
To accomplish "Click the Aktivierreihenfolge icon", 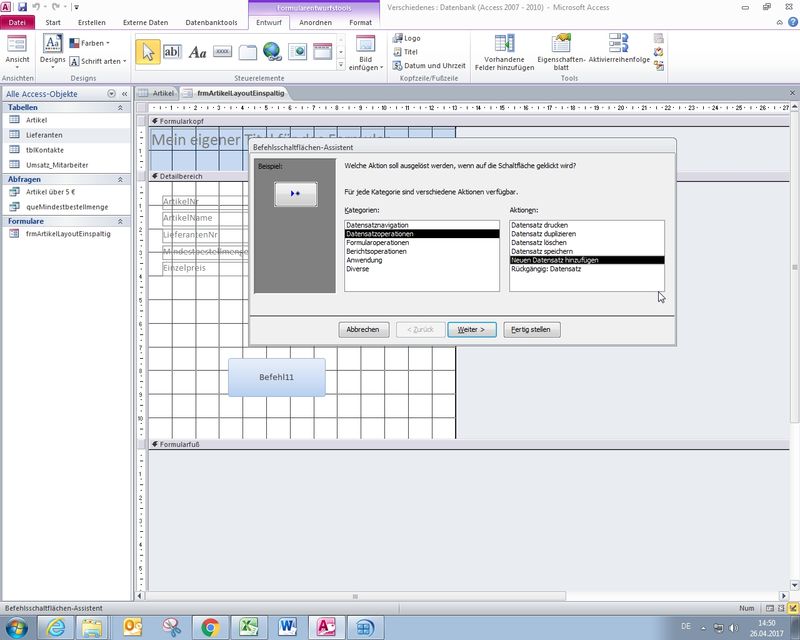I will (x=619, y=44).
